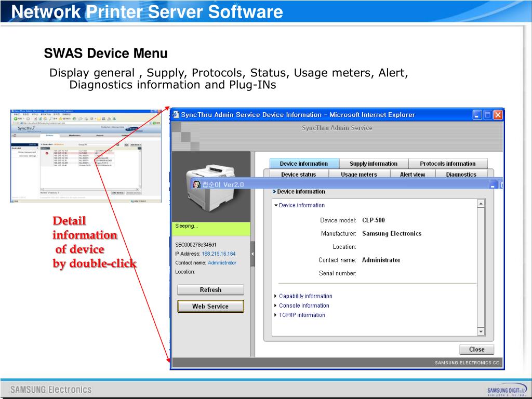Maximize the SyncThru Device Information window
Image resolution: width=532 pixels, height=399 pixels.
[487, 115]
